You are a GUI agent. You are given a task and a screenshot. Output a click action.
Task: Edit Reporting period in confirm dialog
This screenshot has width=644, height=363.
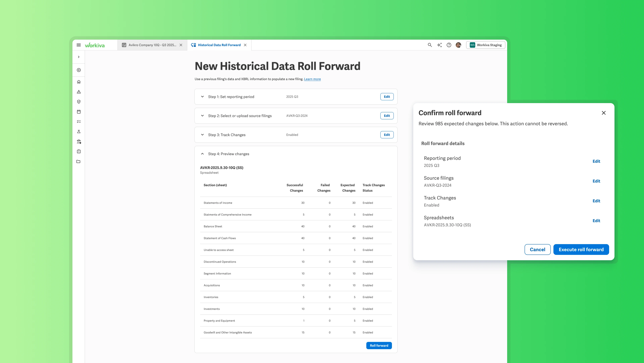point(596,161)
